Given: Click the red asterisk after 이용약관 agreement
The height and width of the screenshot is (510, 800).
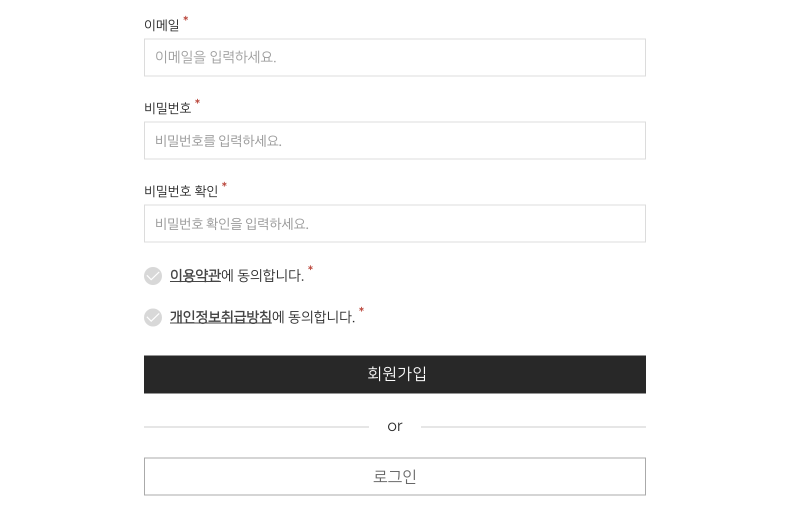Looking at the screenshot, I should (311, 269).
